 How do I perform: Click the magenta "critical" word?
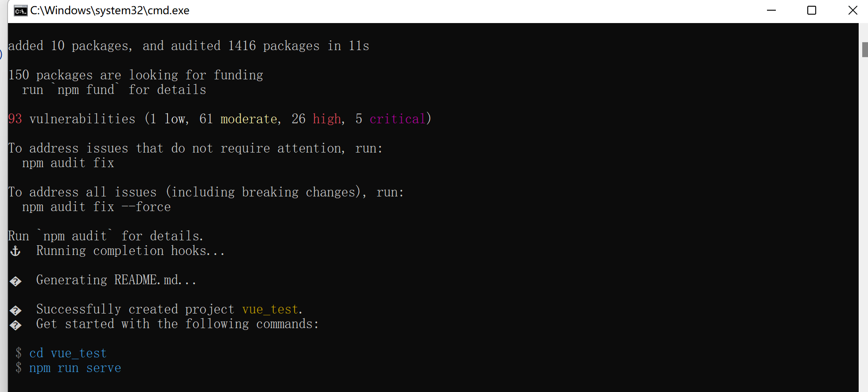[x=397, y=119]
